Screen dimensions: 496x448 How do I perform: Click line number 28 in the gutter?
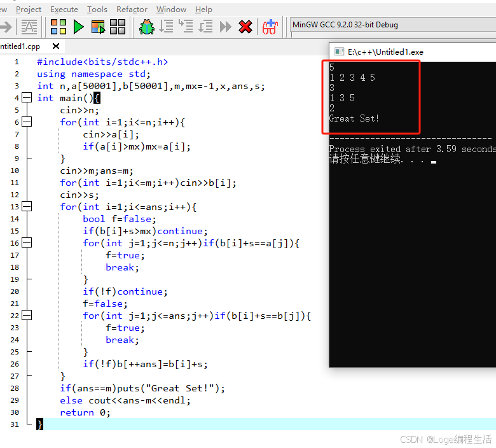(15, 388)
